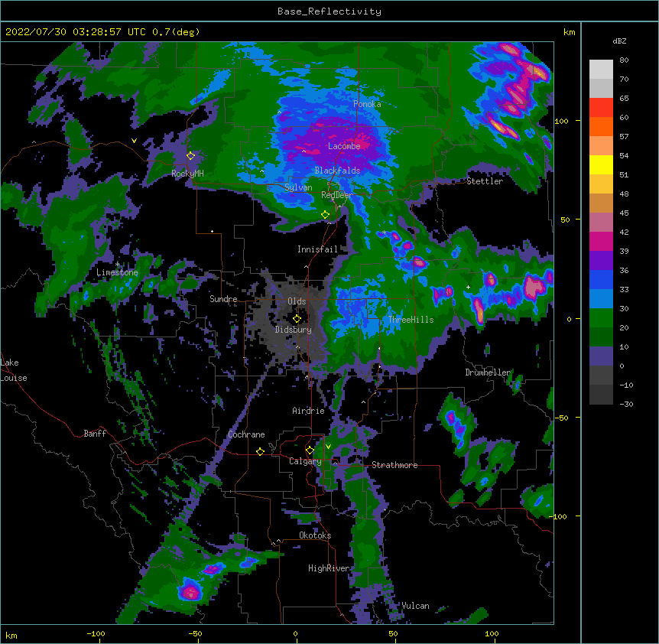Click the yellow diamond marker above the Calgary label

(x=310, y=450)
